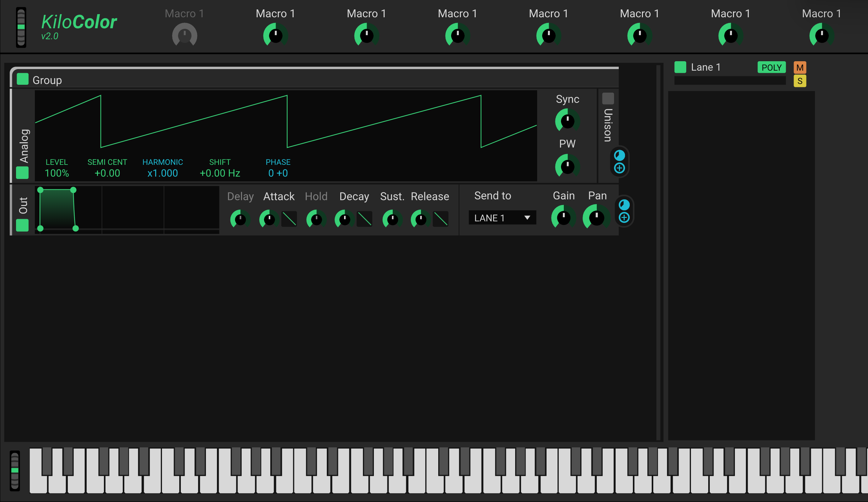Click the Release curve shape icon

(x=440, y=219)
